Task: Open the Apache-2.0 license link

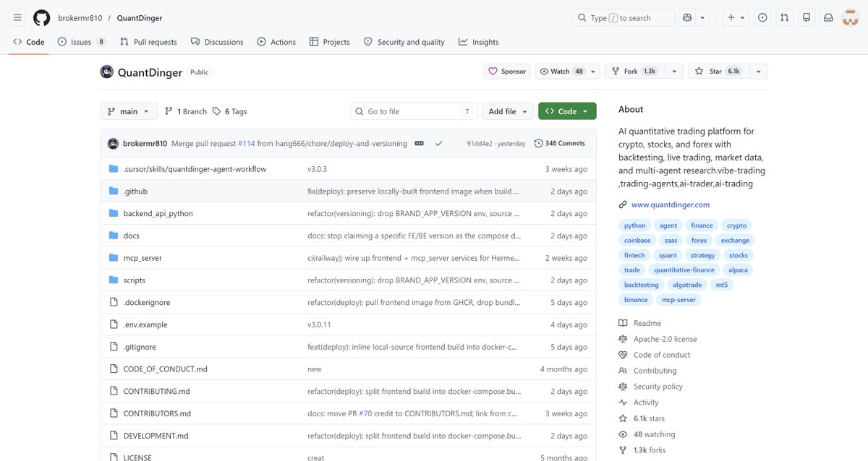Action: pyautogui.click(x=658, y=339)
